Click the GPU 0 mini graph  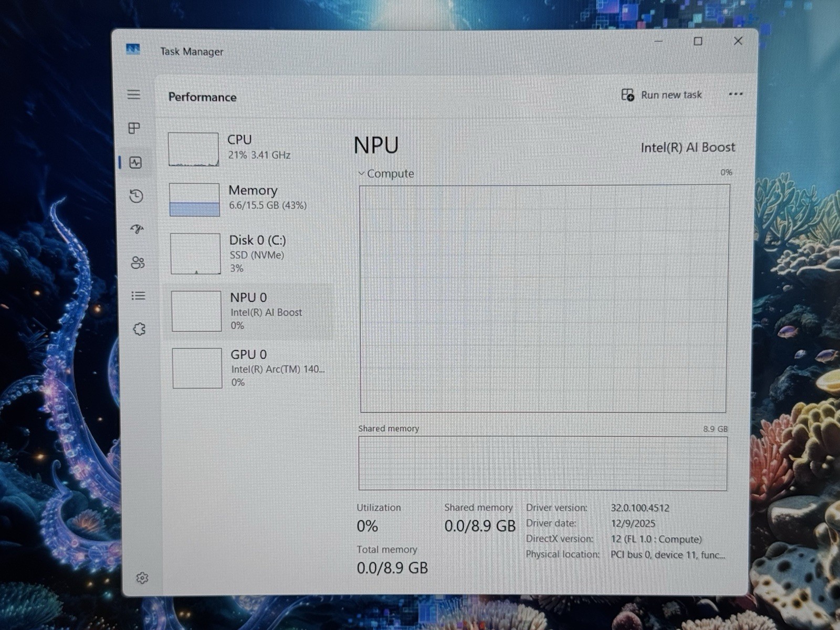tap(197, 368)
